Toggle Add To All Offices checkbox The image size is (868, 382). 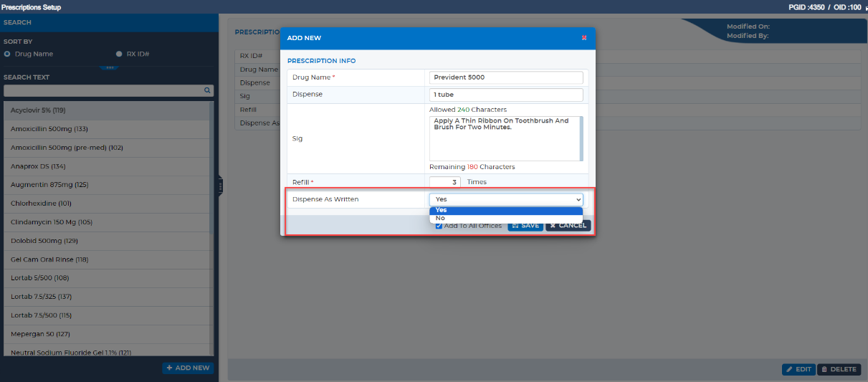[x=439, y=226]
